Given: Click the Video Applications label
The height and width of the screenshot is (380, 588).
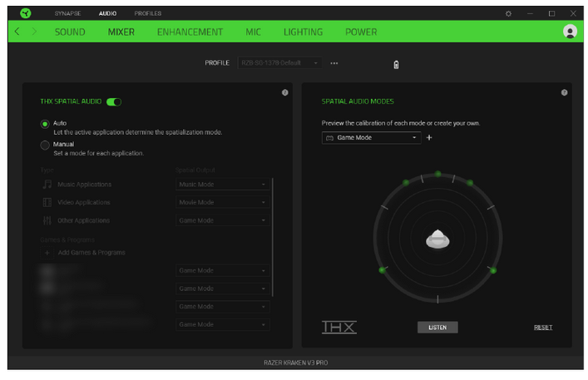Looking at the screenshot, I should (x=84, y=202).
